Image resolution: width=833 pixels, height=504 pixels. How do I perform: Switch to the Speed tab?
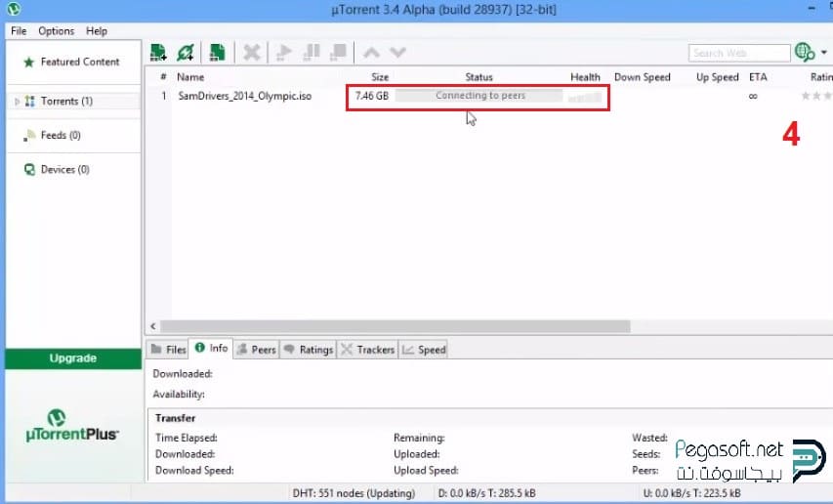click(x=424, y=350)
